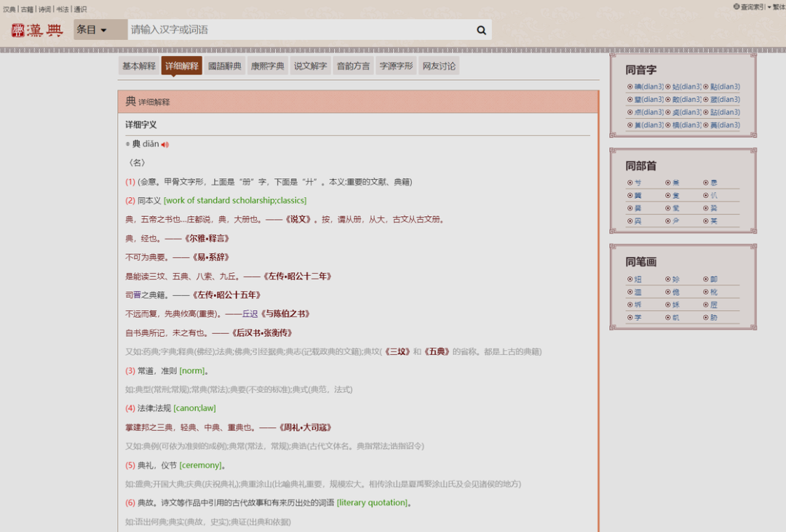Go to 诗词 in the top navigation

point(44,9)
